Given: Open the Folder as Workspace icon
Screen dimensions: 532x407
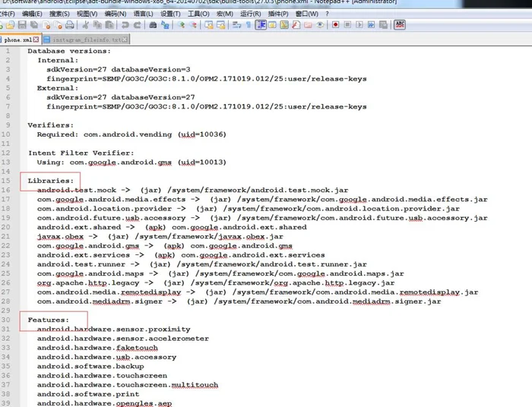Looking at the screenshot, I should click(308, 25).
